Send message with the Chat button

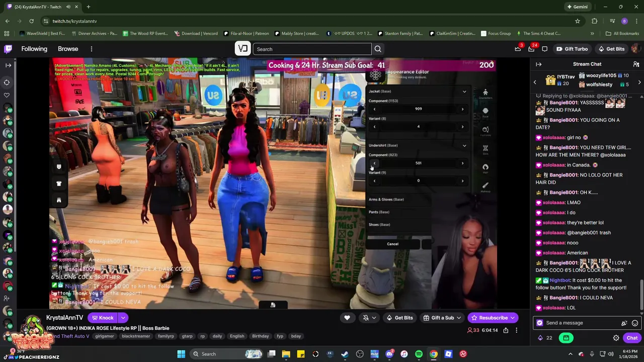click(632, 338)
